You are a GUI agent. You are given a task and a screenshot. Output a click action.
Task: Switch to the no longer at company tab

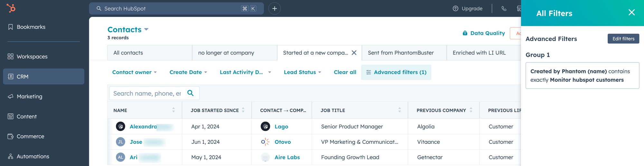(234, 53)
